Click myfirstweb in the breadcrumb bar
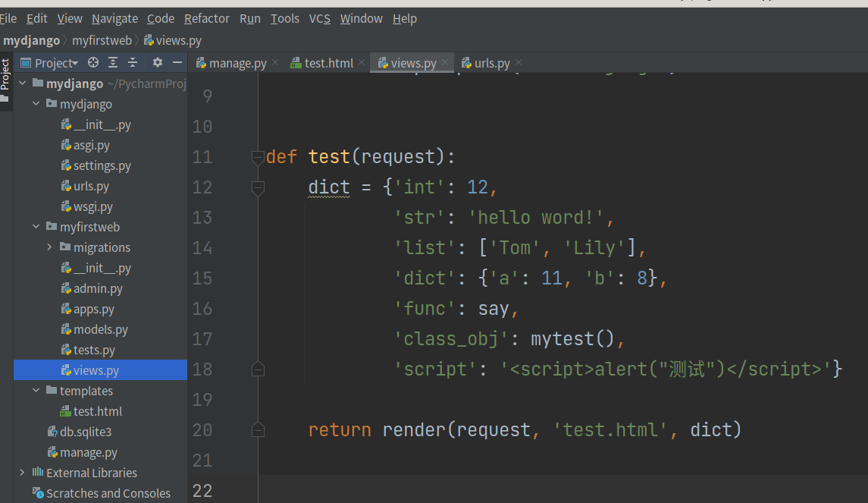 (x=102, y=41)
